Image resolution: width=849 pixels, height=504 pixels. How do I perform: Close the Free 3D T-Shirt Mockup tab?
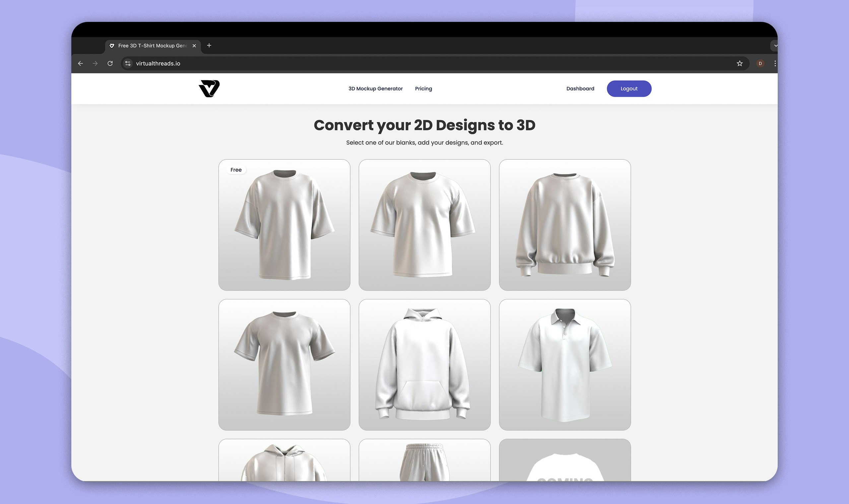[x=194, y=45]
